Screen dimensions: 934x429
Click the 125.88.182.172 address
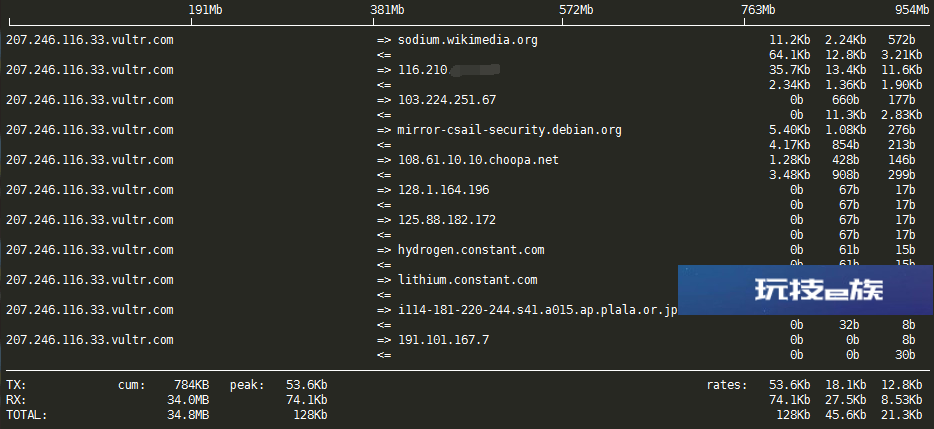click(447, 220)
